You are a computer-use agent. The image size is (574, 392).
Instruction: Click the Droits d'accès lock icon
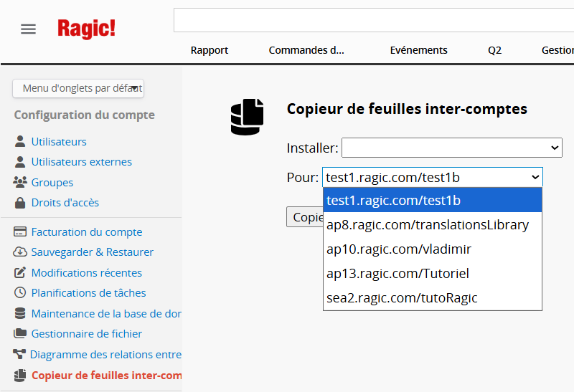19,203
